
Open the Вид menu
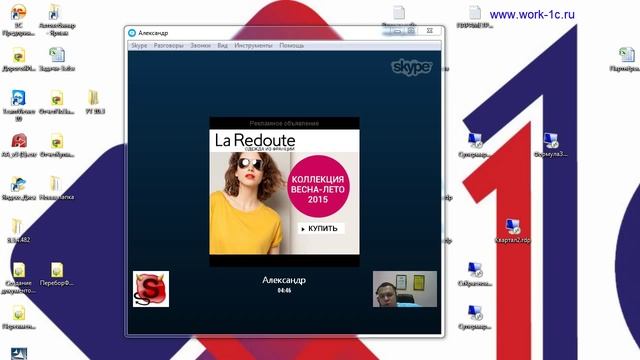click(222, 46)
